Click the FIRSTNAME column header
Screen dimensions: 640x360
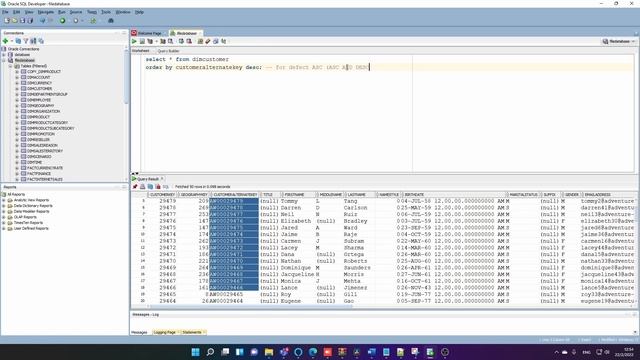click(x=298, y=195)
